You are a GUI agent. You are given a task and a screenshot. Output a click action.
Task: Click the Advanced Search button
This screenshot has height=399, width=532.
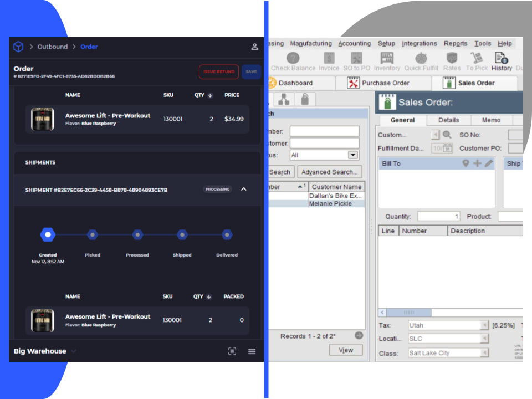tap(329, 172)
